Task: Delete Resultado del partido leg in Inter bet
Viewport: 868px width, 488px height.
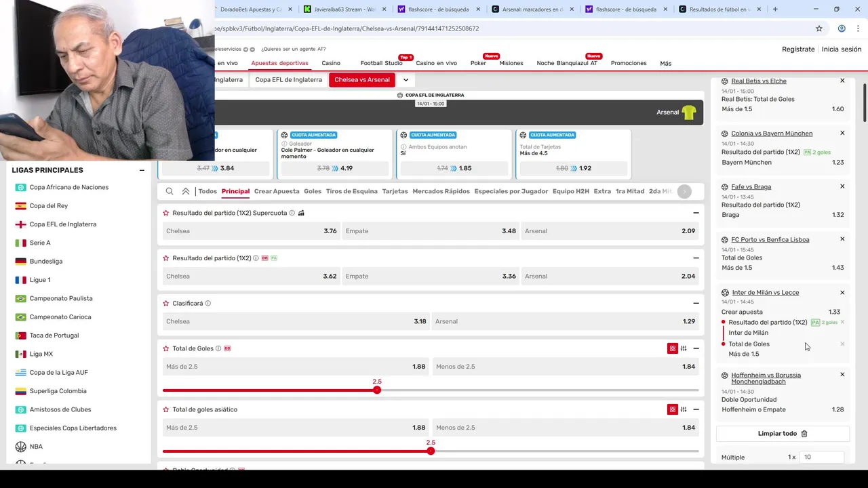Action: pos(842,323)
